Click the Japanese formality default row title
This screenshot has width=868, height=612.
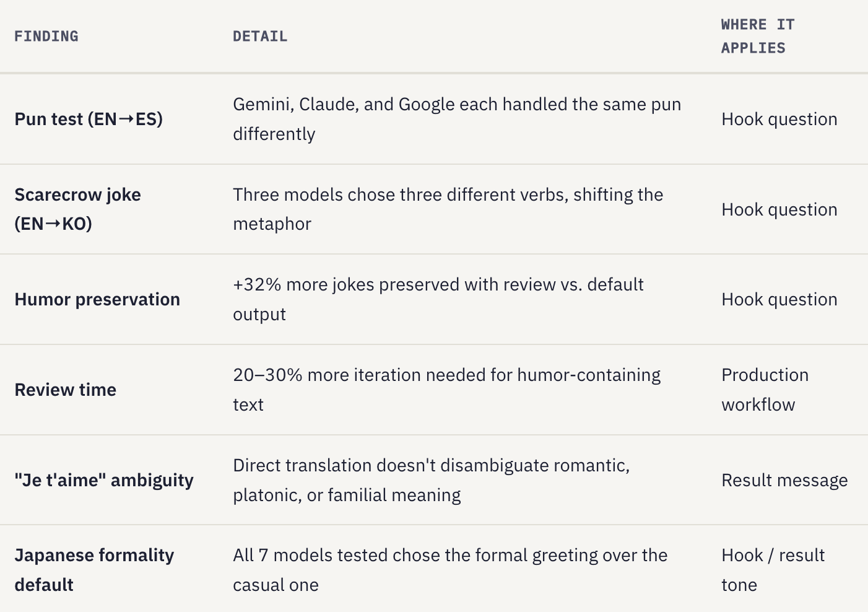[94, 570]
